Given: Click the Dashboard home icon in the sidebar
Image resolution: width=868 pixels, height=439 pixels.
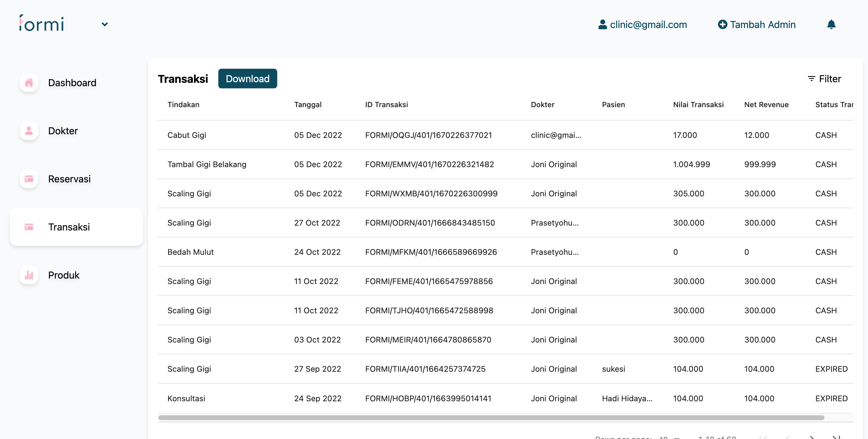Looking at the screenshot, I should coord(29,83).
